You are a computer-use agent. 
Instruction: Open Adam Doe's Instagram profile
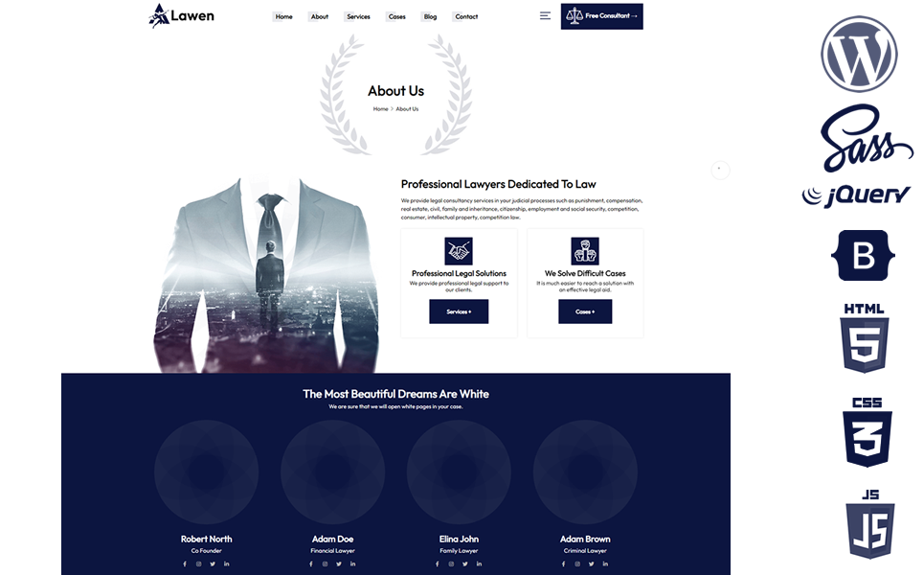[325, 563]
